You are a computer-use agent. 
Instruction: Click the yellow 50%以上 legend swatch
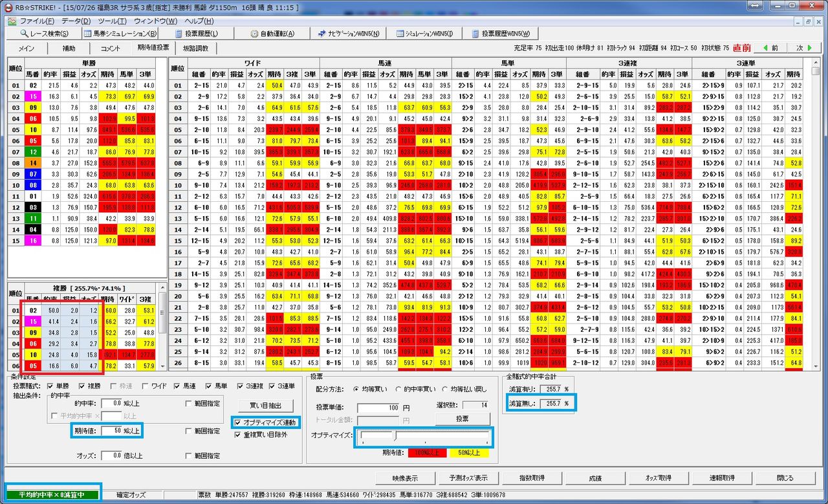tap(469, 452)
